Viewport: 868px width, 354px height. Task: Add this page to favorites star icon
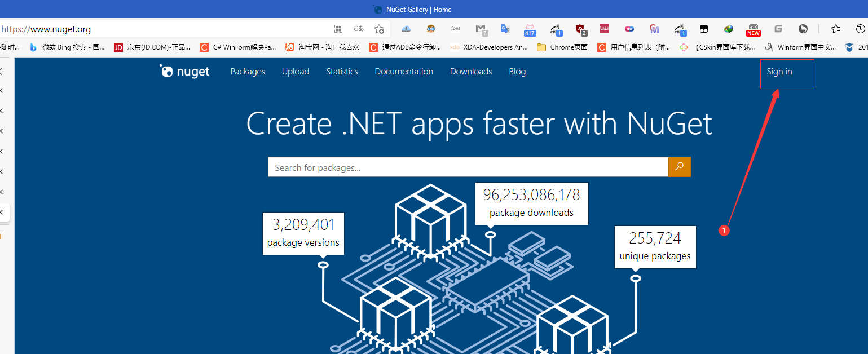379,29
